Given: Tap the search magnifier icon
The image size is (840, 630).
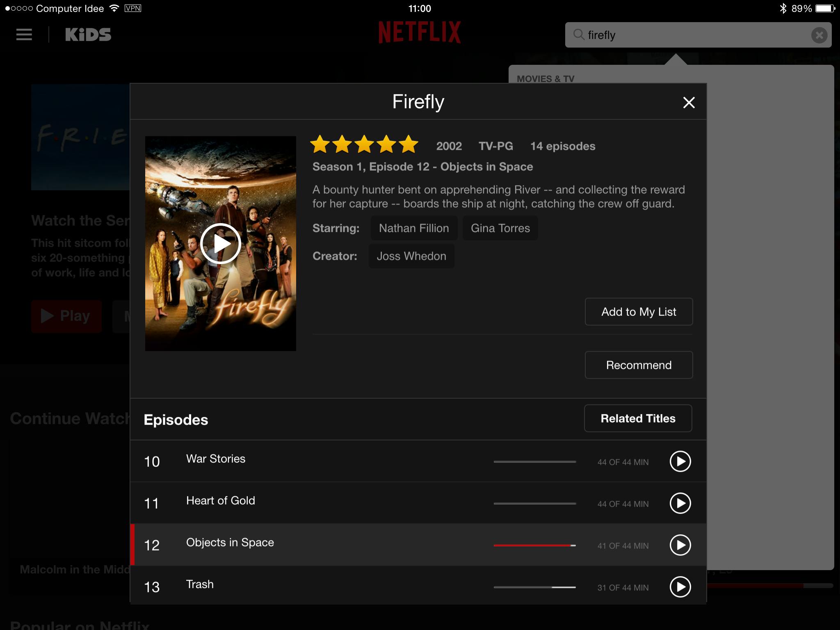Looking at the screenshot, I should pos(578,34).
